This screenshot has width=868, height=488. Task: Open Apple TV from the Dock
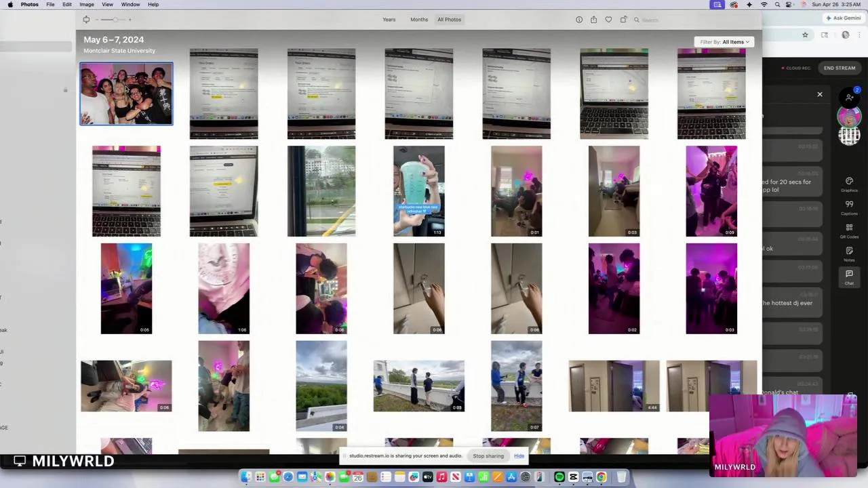point(428,477)
